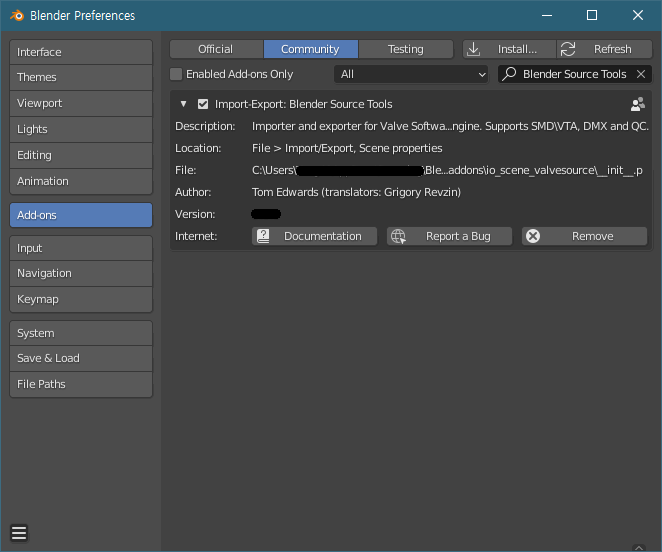Open File Paths preferences
The width and height of the screenshot is (662, 552).
[81, 384]
